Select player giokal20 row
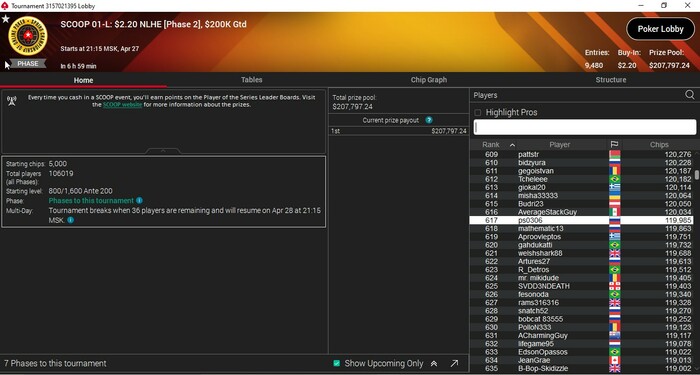 coord(581,188)
